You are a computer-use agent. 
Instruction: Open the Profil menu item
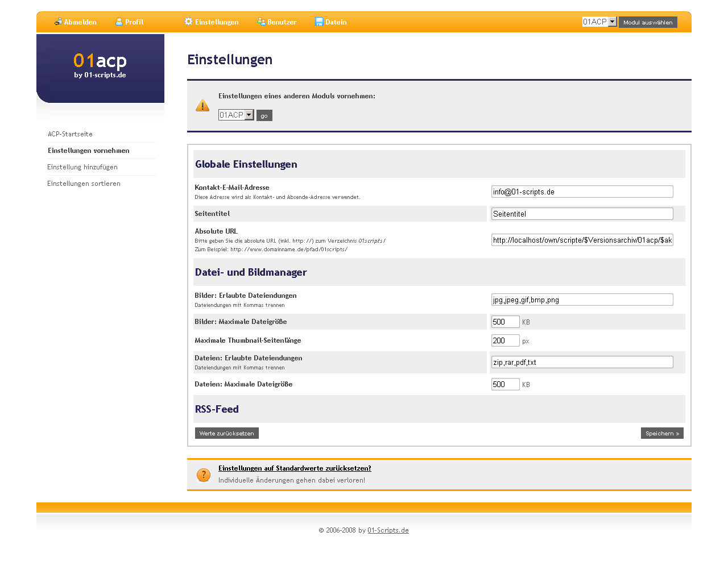click(x=134, y=22)
